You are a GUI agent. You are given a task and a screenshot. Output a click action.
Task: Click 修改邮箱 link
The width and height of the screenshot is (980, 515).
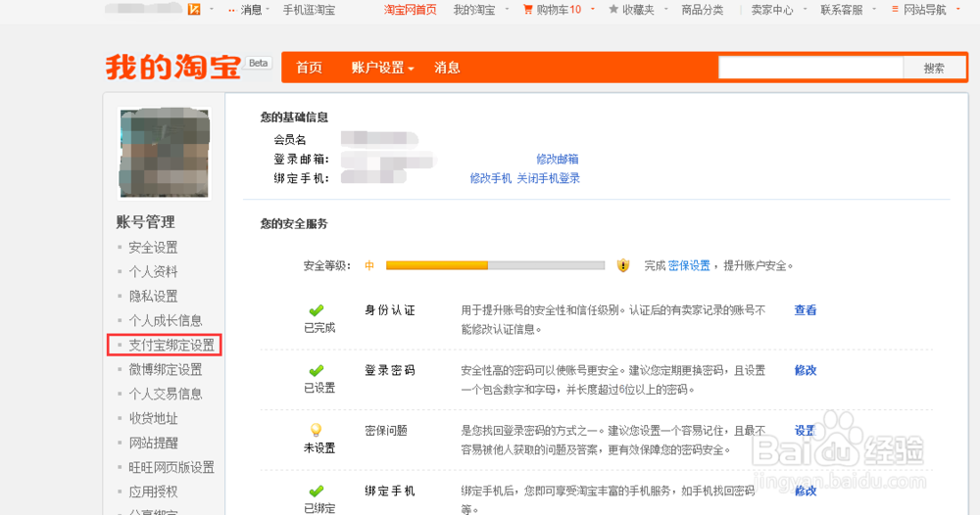558,160
